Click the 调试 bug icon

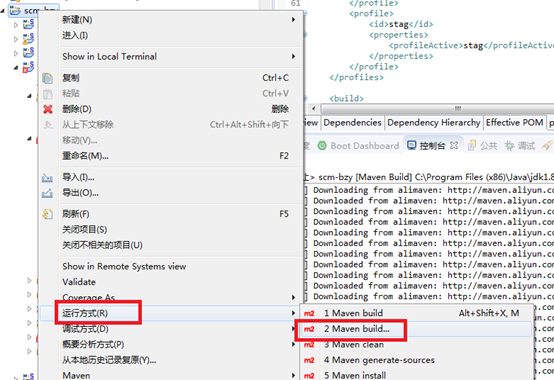click(x=509, y=146)
